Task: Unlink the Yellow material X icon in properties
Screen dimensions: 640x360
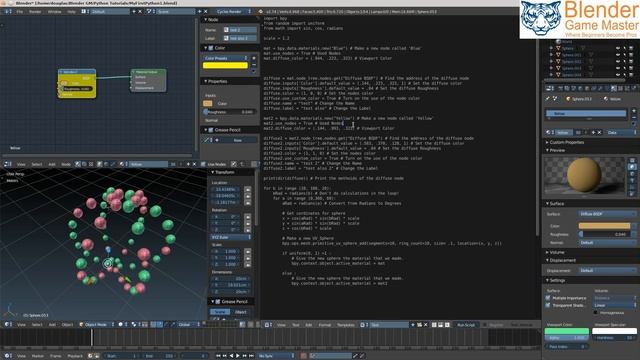Action: (599, 133)
